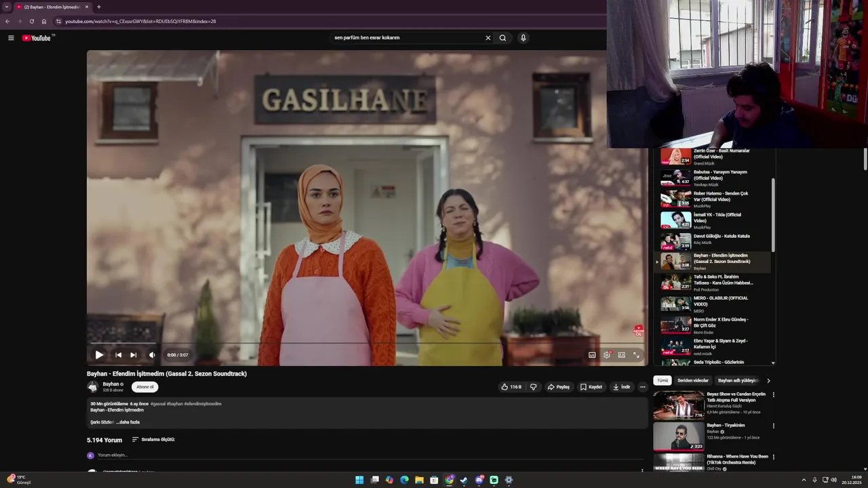868x488 pixels.
Task: Enter full screen mode
Action: tap(636, 354)
